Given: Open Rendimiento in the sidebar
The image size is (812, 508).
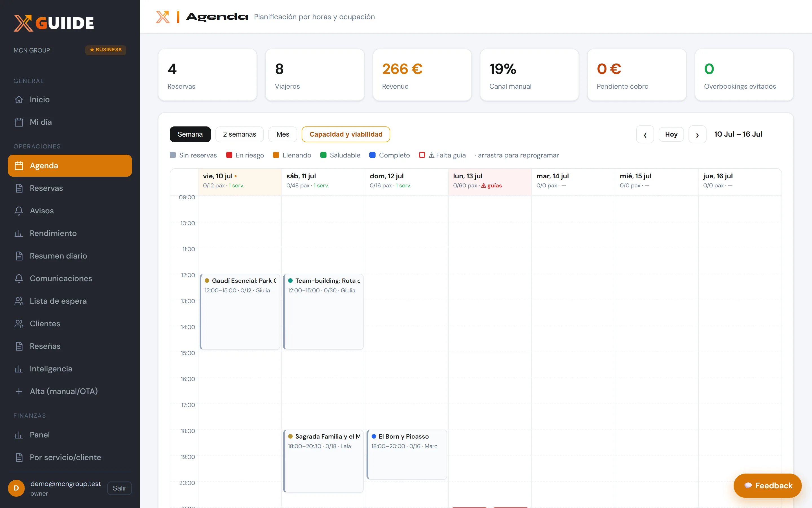Looking at the screenshot, I should (x=70, y=233).
